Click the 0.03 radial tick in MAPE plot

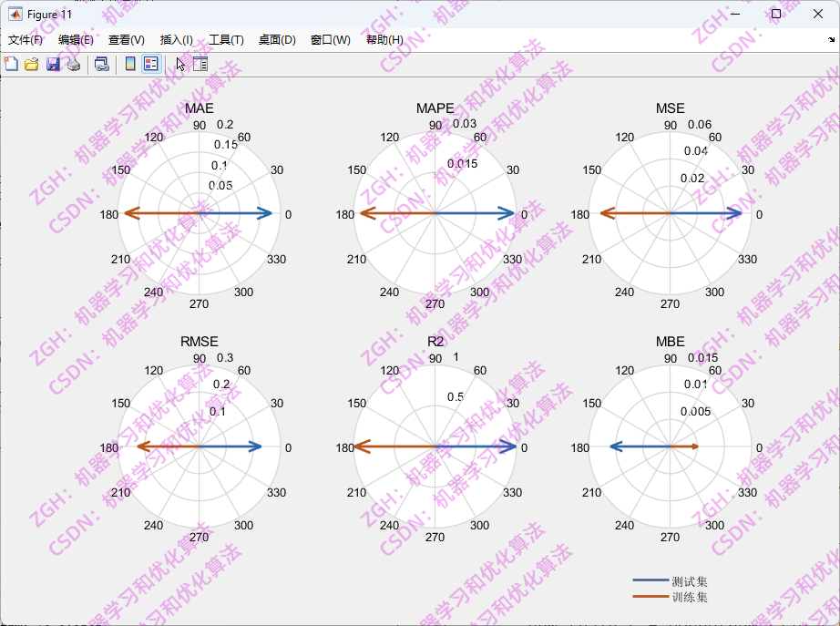tap(465, 123)
